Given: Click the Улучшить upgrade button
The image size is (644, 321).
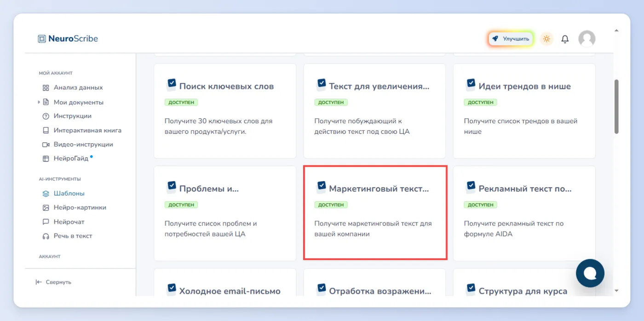Looking at the screenshot, I should [x=511, y=39].
